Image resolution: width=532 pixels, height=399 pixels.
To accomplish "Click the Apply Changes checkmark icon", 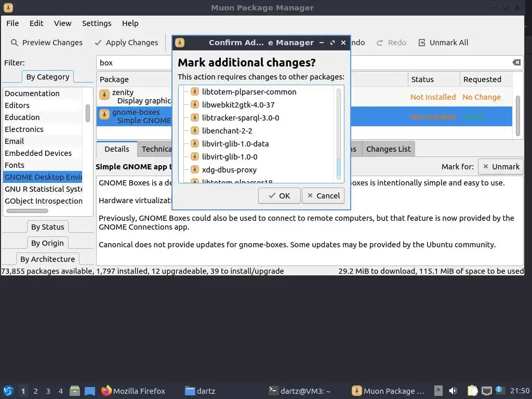I will (x=98, y=43).
